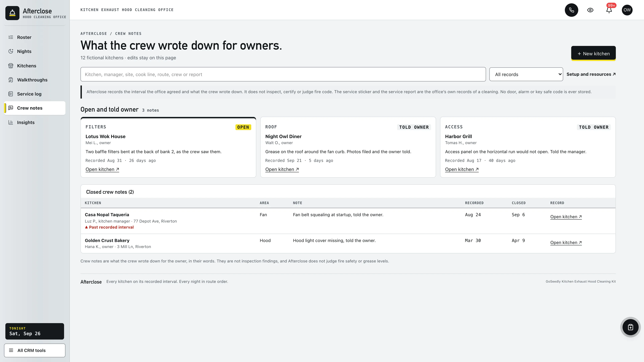Click the Tonight Sat, Sep 26 panel

tap(35, 331)
